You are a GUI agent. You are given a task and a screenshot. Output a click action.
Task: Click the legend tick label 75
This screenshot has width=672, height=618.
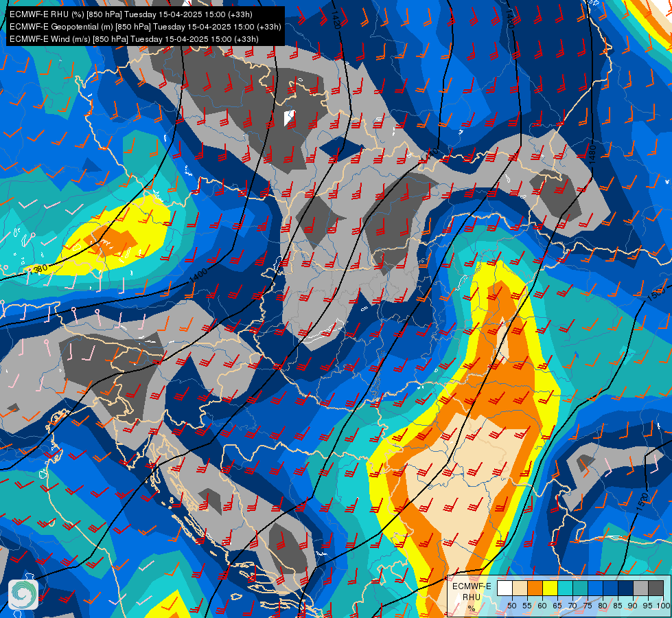click(588, 606)
